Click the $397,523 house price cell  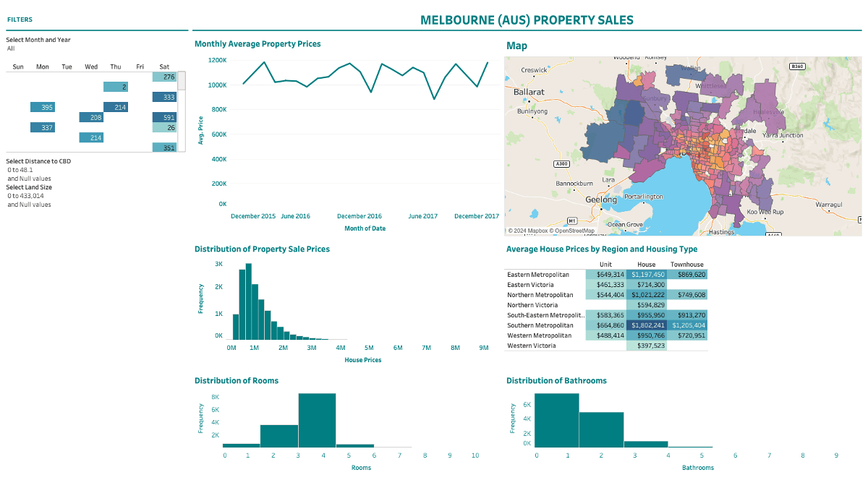pos(647,346)
